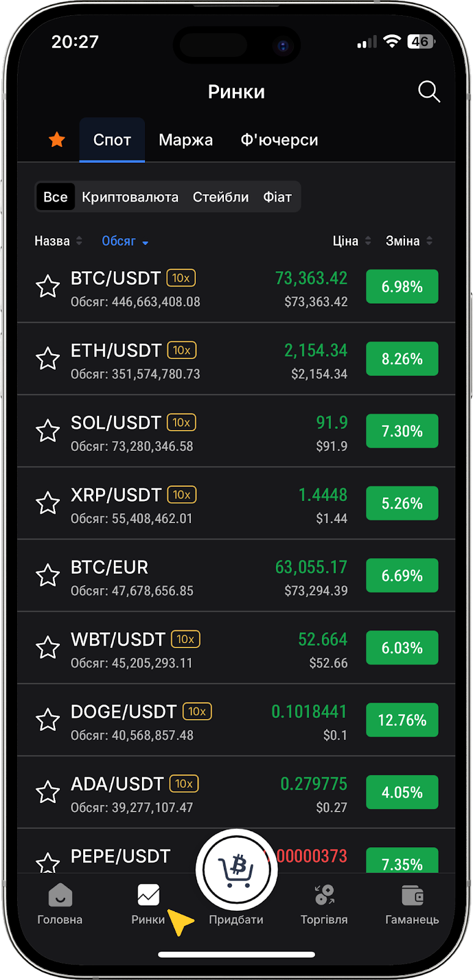Favorite the BTC/USDT pair star

[x=48, y=287]
